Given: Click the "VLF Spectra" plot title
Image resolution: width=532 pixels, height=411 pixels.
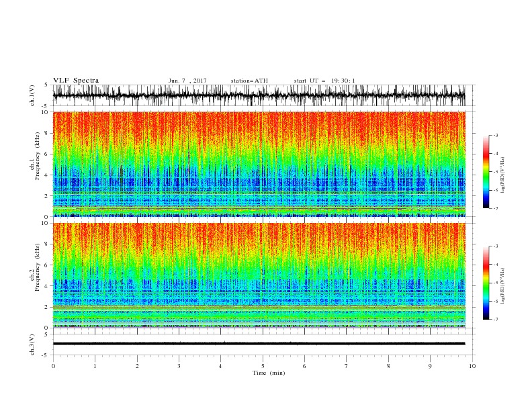Looking at the screenshot, I should coord(76,81).
